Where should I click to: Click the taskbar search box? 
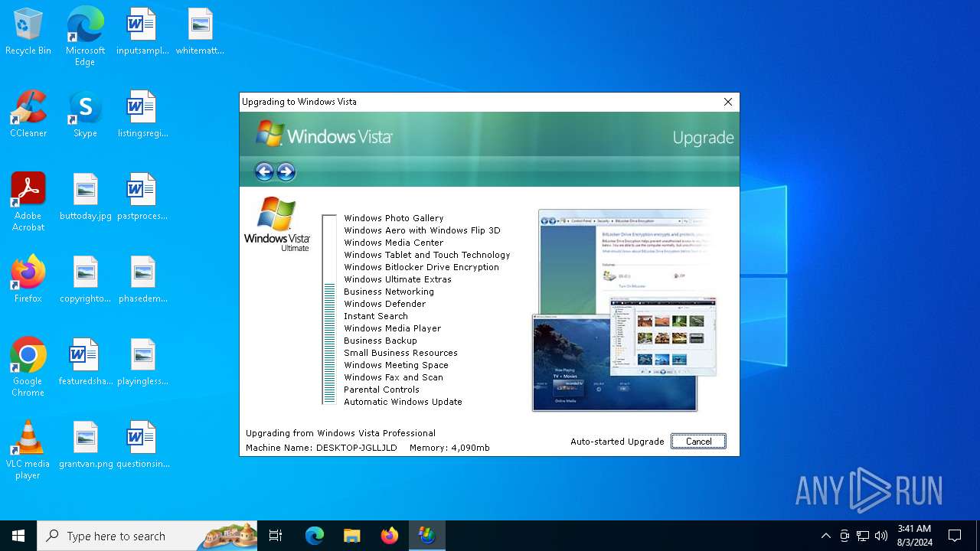(x=147, y=536)
